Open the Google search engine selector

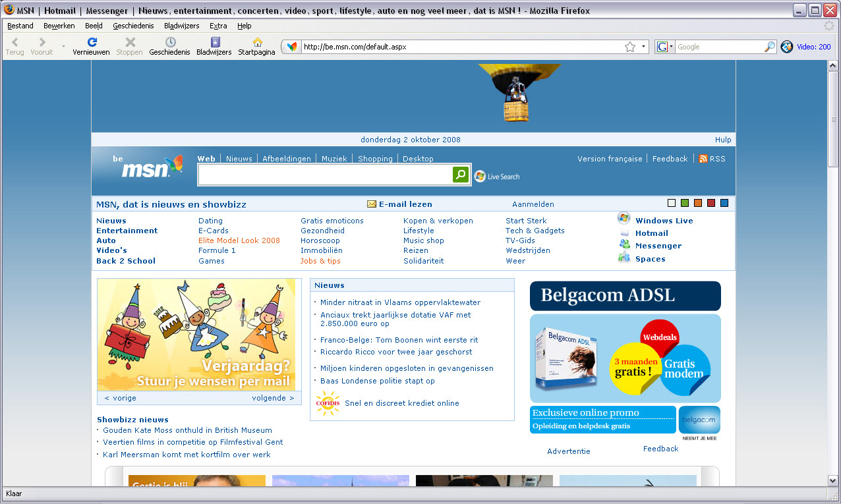[x=666, y=47]
